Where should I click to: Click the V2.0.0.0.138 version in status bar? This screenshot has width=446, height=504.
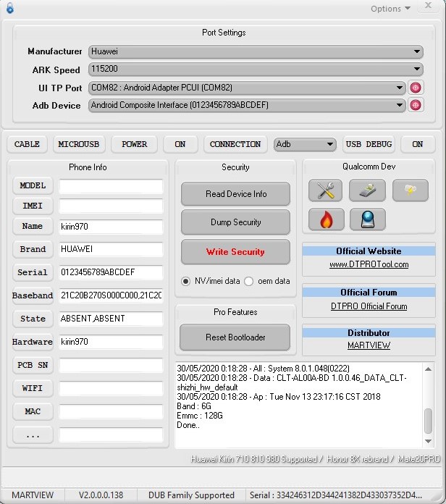101,495
